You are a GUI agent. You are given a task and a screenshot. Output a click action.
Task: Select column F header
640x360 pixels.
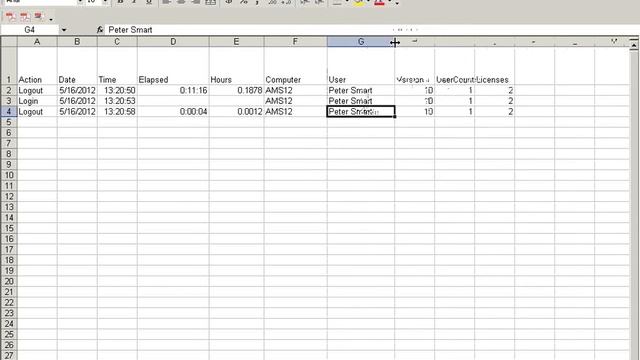(295, 42)
